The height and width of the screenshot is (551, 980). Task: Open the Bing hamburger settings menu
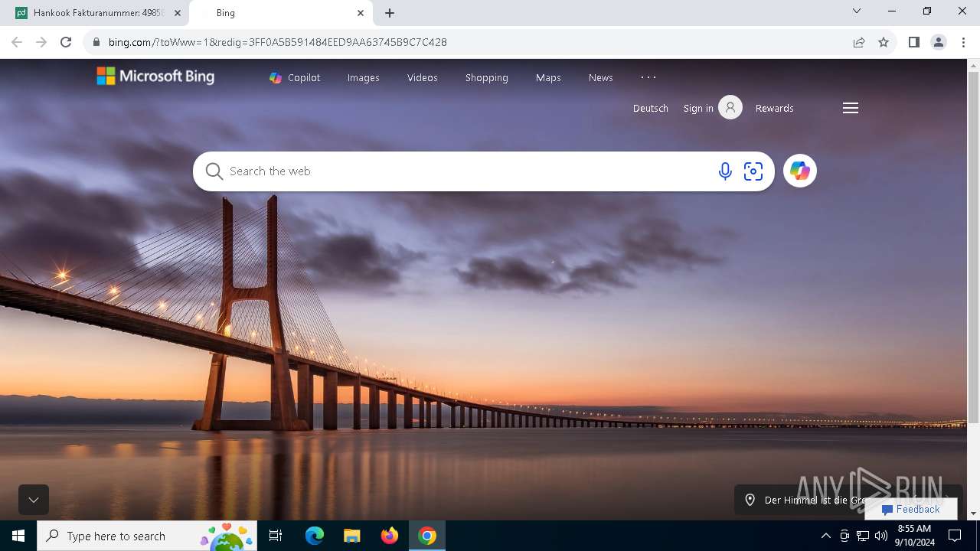pyautogui.click(x=851, y=108)
